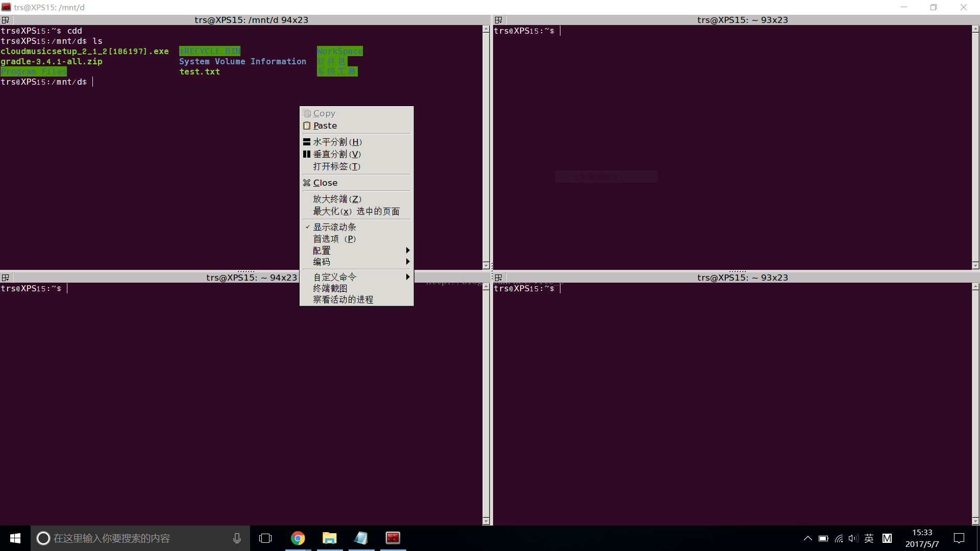Open the top-left terminal grouping icon

[x=6, y=20]
